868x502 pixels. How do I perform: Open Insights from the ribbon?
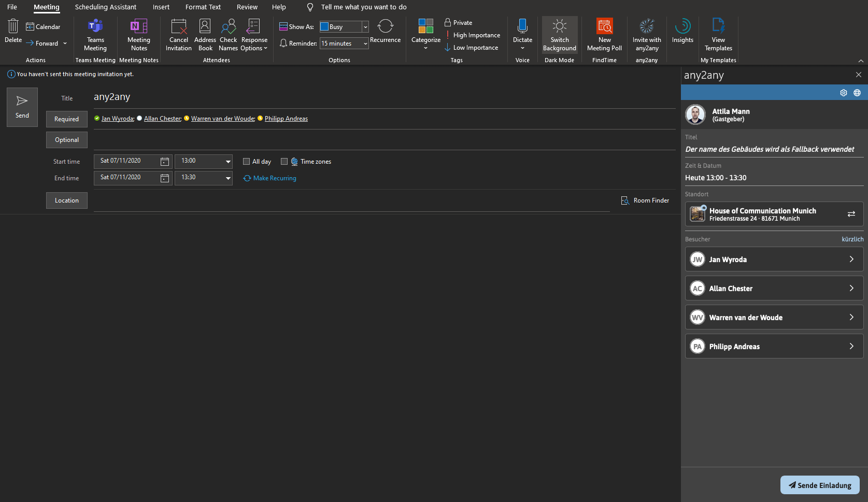coord(682,31)
